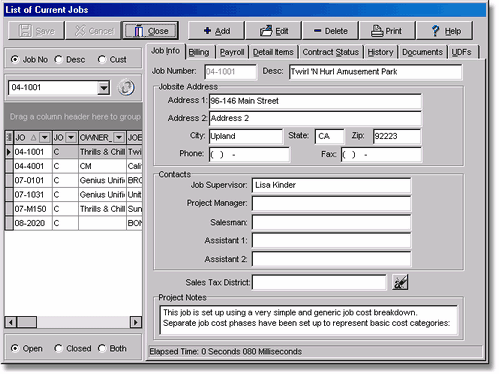Click the Address 2 field
This screenshot has width=499, height=374.
tap(315, 118)
